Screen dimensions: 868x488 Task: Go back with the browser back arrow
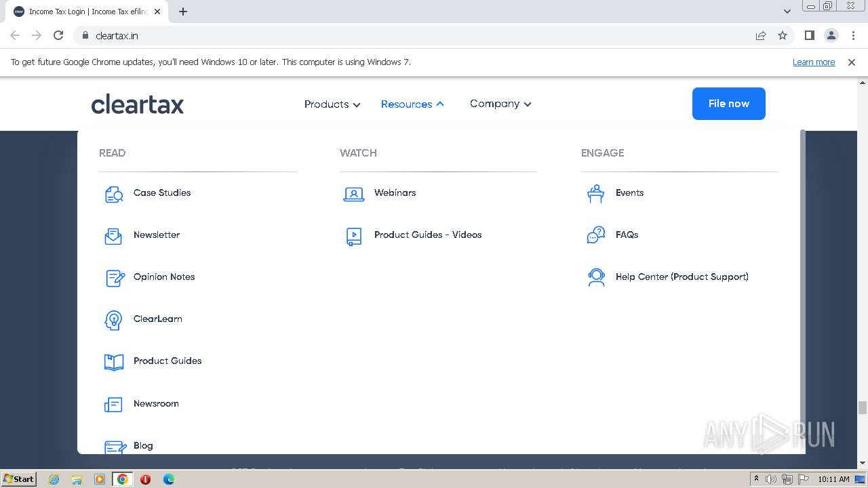point(15,35)
